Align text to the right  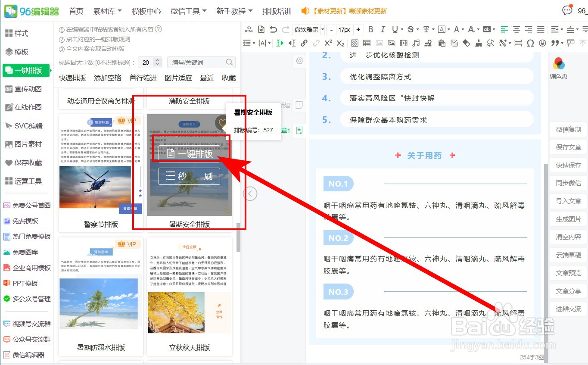[529, 29]
